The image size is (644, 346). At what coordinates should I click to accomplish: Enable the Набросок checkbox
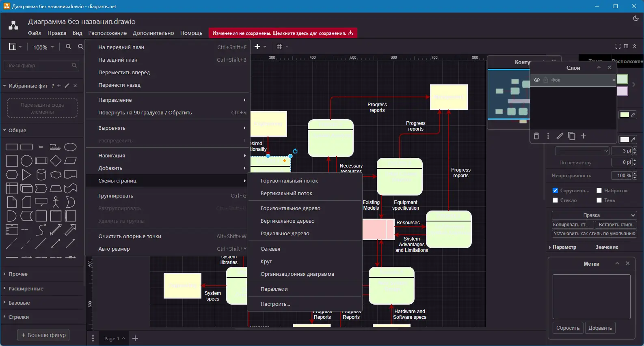coord(599,190)
